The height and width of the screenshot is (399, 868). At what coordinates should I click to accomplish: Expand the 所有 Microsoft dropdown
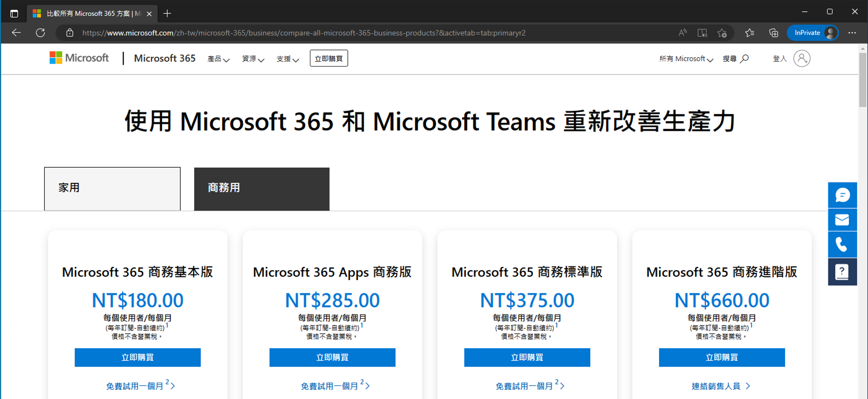(686, 59)
